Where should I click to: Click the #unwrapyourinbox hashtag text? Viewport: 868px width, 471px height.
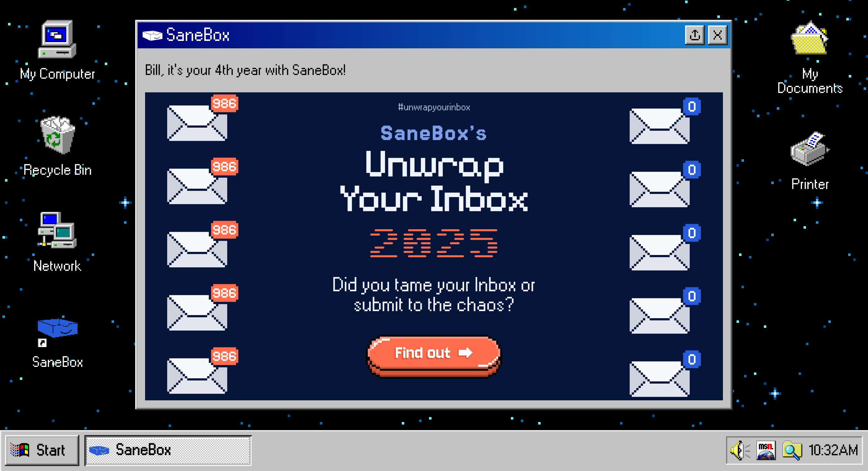(433, 108)
